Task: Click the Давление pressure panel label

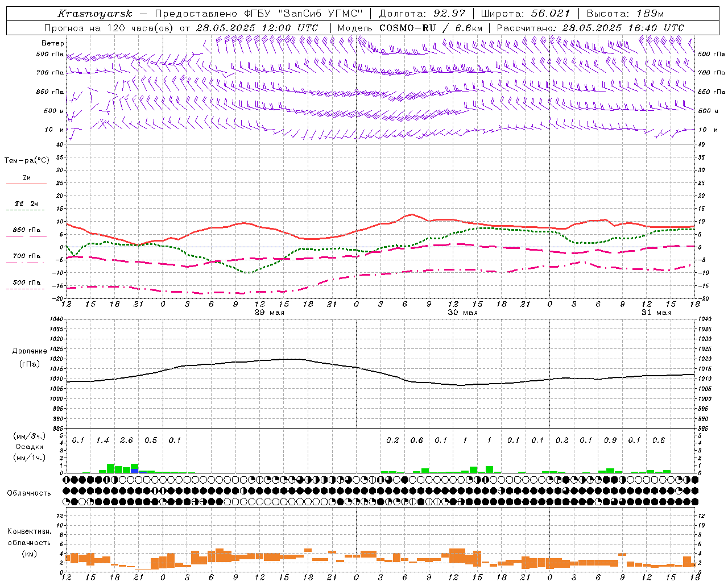Action: 30,351
